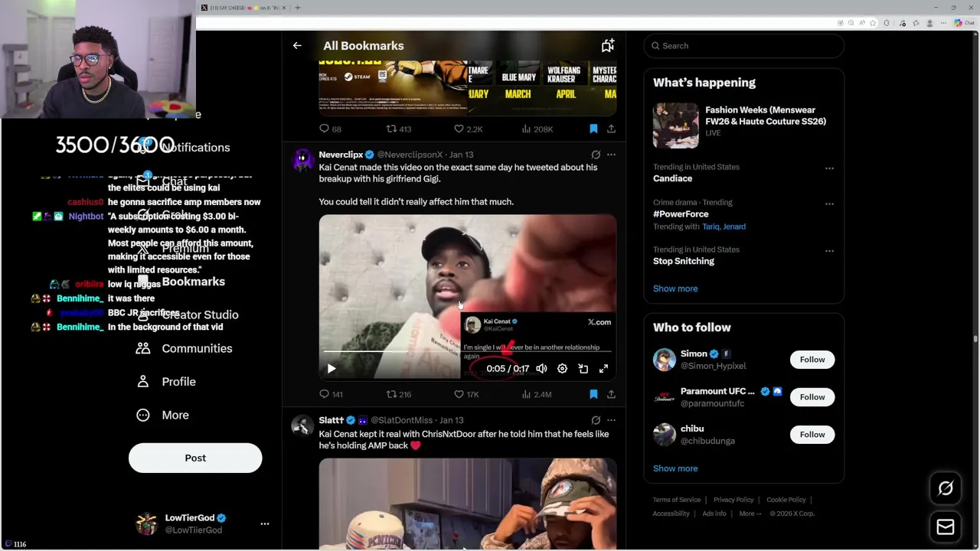Enter fullscreen for video
This screenshot has width=980, height=551.
[x=603, y=369]
